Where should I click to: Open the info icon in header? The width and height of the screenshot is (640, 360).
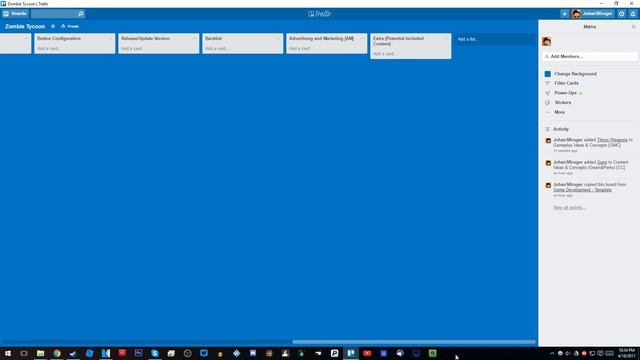[x=622, y=13]
